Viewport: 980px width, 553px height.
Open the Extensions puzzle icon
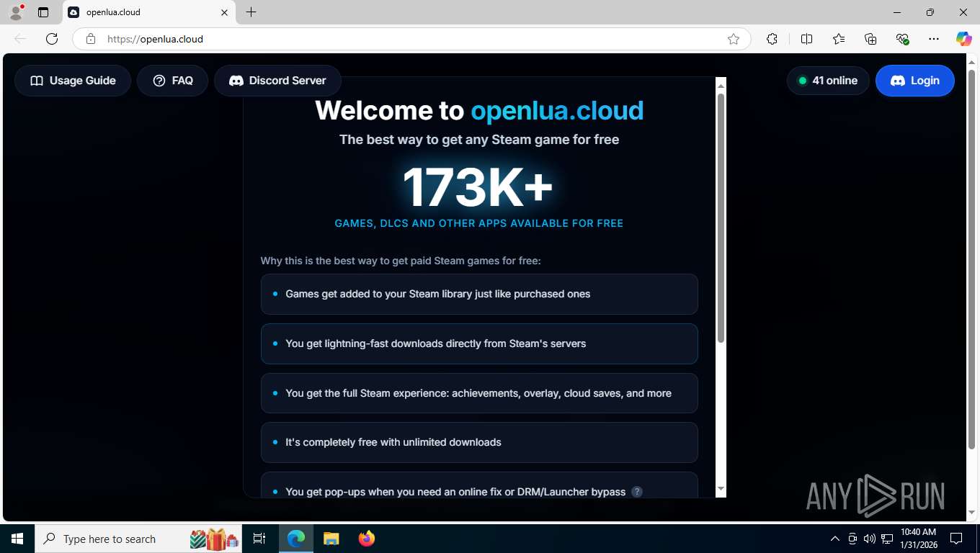(x=772, y=39)
